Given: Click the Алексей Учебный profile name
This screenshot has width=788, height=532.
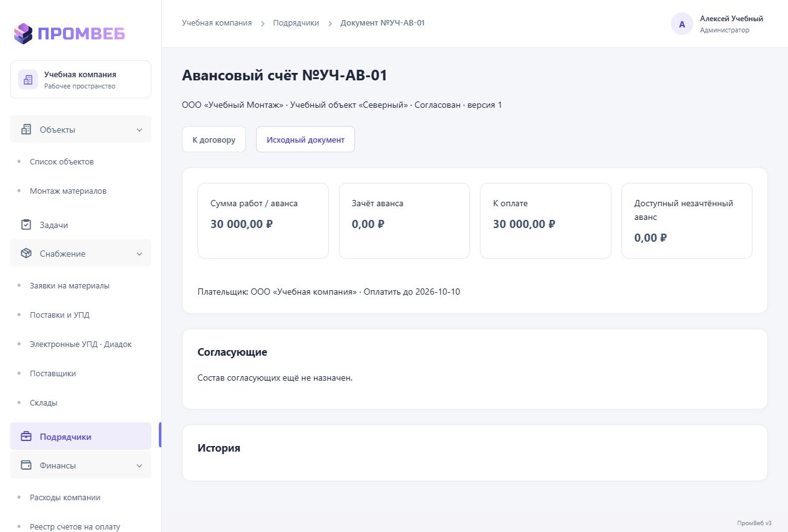Looking at the screenshot, I should point(731,19).
